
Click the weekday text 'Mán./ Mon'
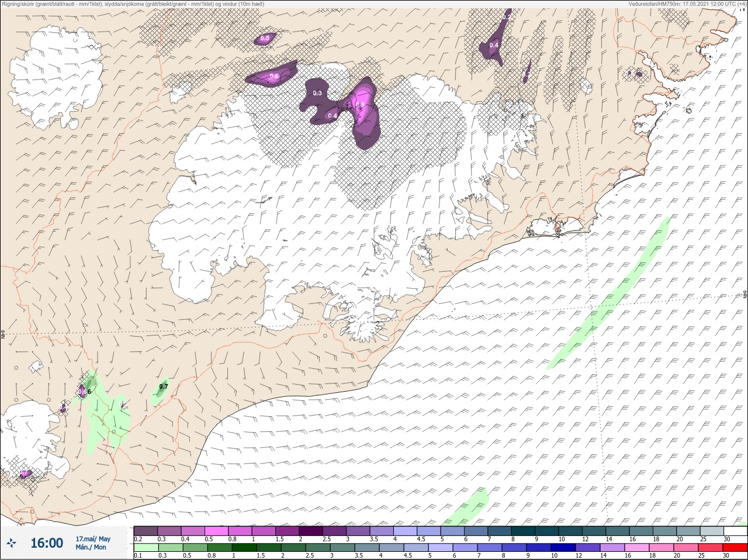tap(91, 547)
